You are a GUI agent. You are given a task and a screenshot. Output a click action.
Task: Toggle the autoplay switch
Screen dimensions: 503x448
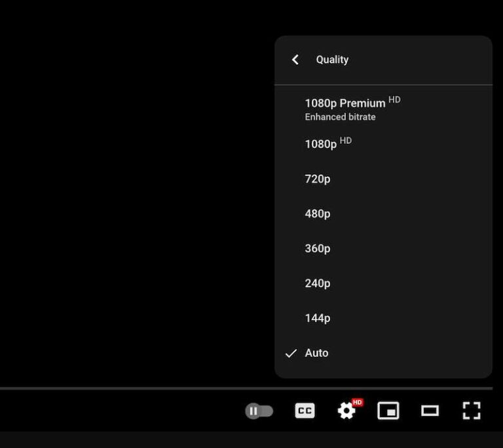(x=259, y=411)
